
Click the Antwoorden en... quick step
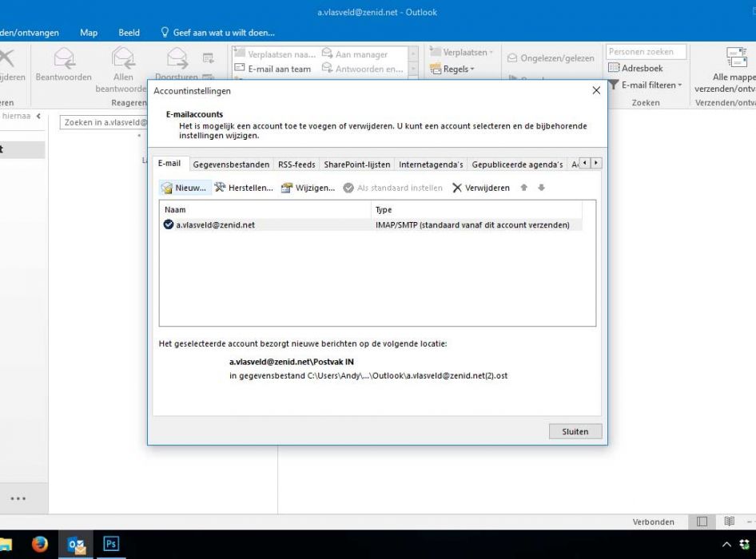pos(363,69)
